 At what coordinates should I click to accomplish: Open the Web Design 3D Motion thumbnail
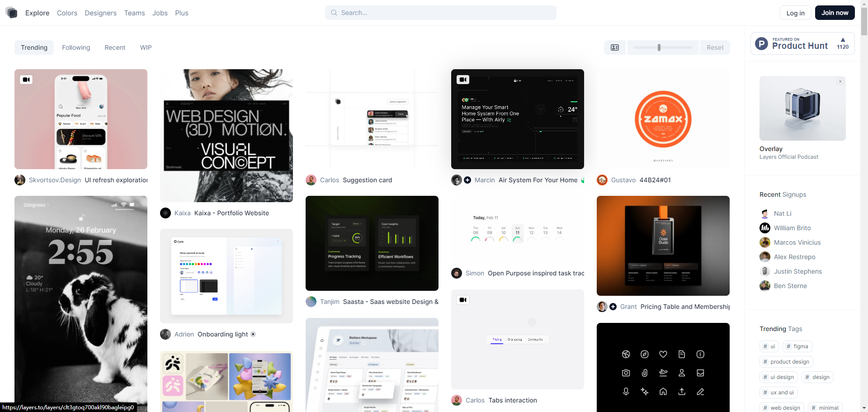226,136
